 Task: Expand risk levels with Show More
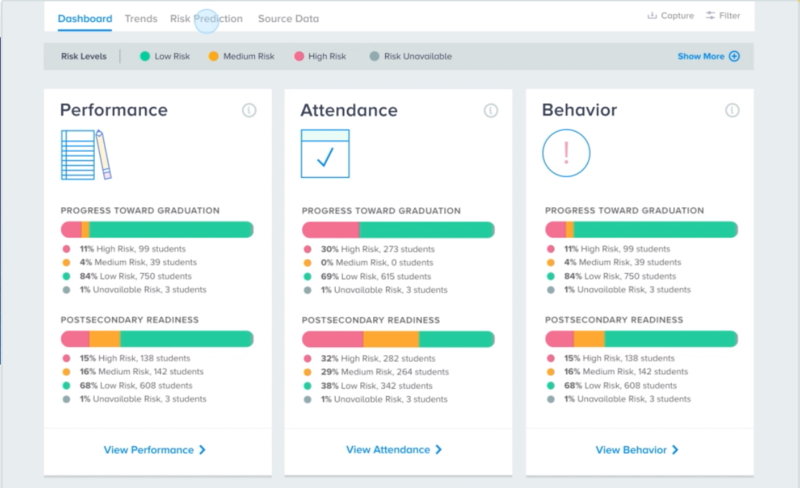(708, 56)
